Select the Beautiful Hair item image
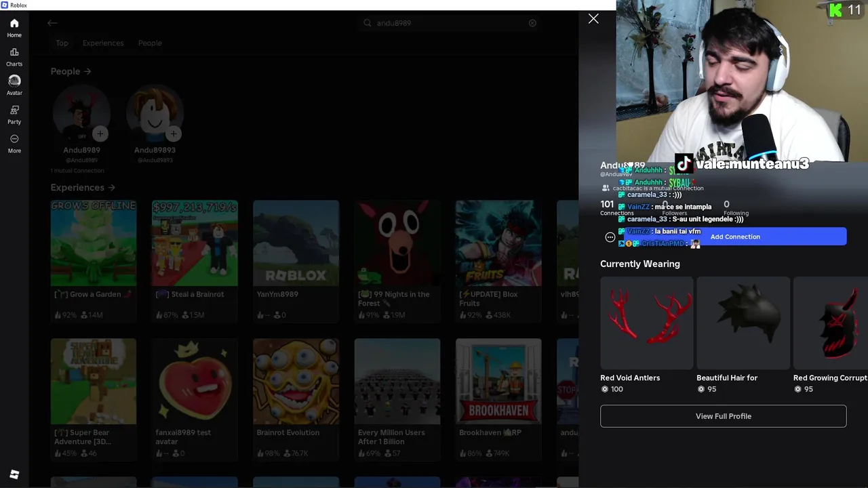868x488 pixels. (743, 323)
